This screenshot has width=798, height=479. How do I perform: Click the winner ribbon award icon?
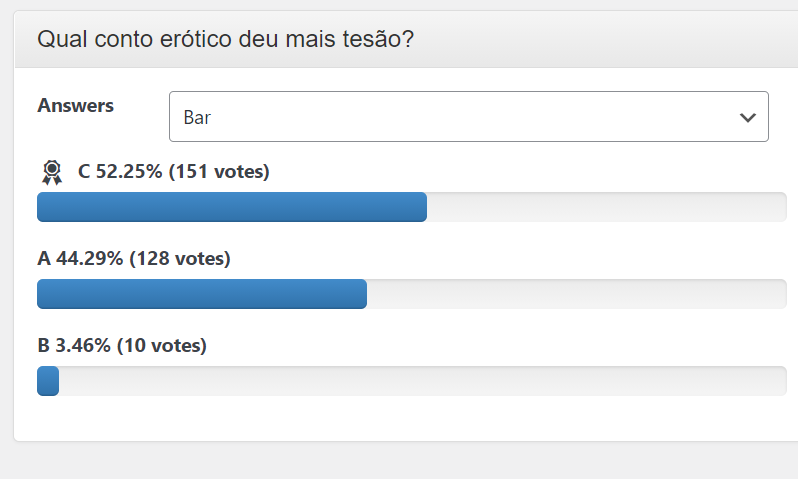point(52,173)
